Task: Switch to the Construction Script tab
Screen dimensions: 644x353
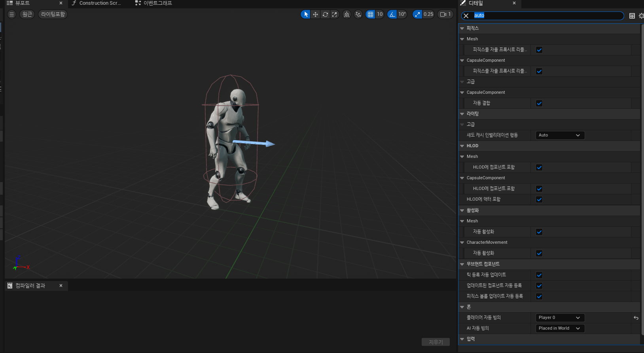Action: (97, 3)
